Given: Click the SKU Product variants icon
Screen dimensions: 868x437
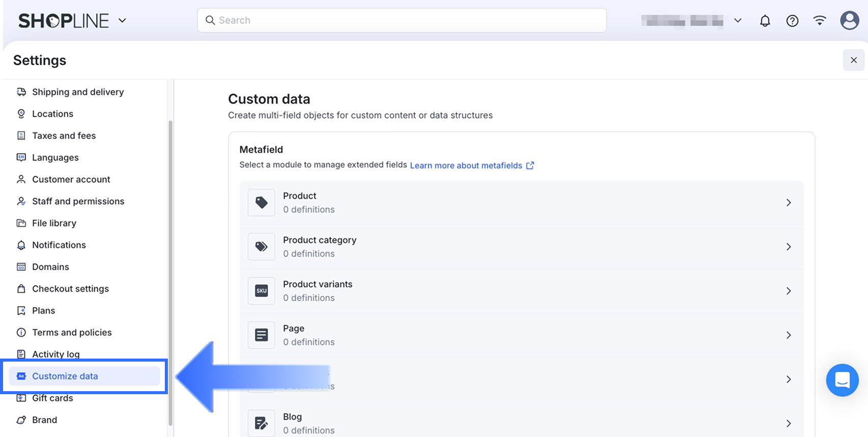Looking at the screenshot, I should tap(262, 291).
